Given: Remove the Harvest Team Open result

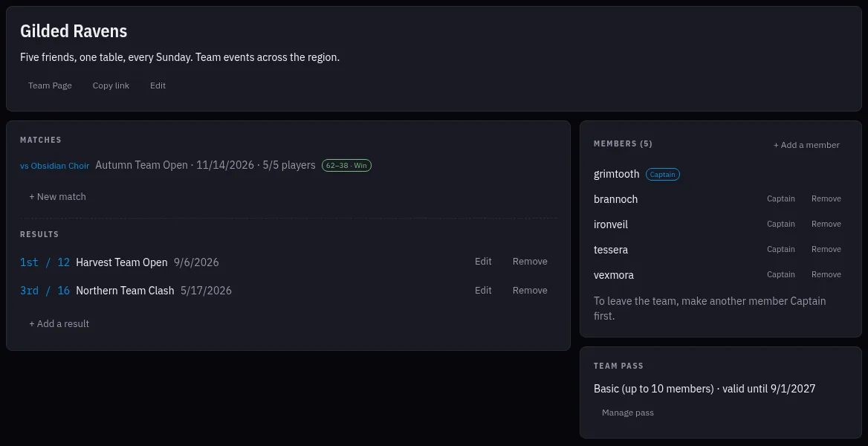Looking at the screenshot, I should 530,262.
